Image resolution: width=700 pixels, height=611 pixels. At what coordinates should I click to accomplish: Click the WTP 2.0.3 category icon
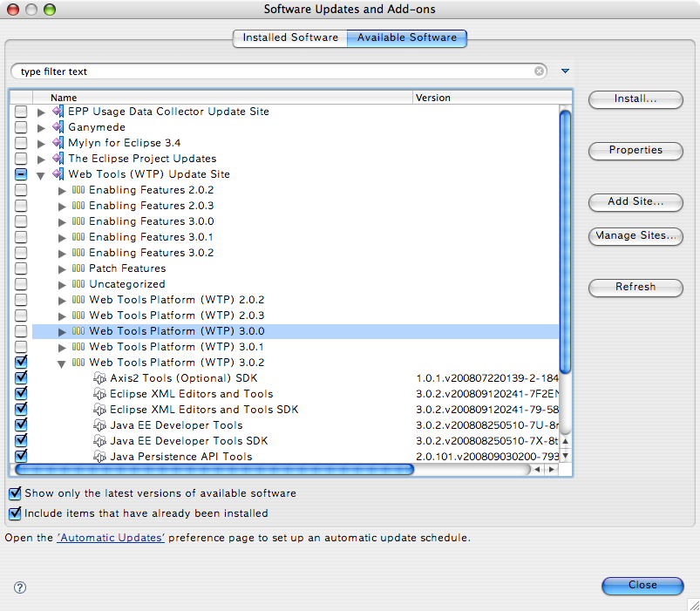pos(78,316)
